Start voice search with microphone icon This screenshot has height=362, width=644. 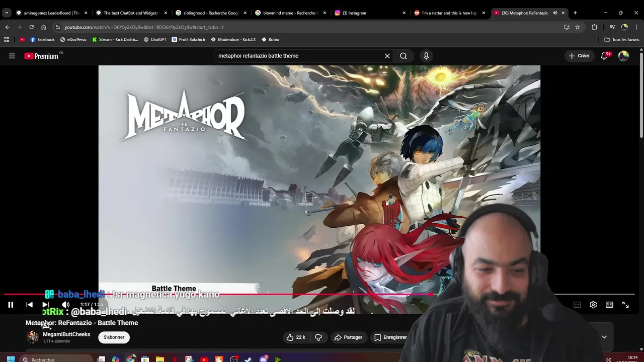(426, 56)
